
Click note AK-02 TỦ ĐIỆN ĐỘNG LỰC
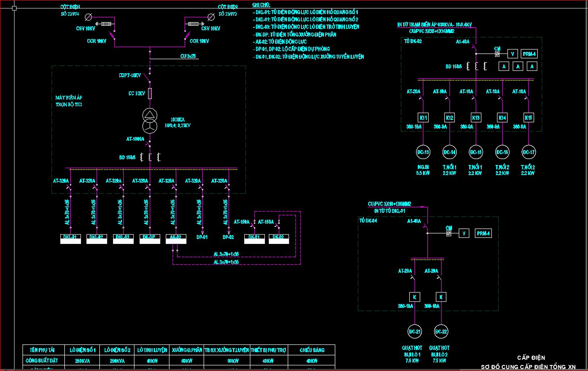pos(280,42)
